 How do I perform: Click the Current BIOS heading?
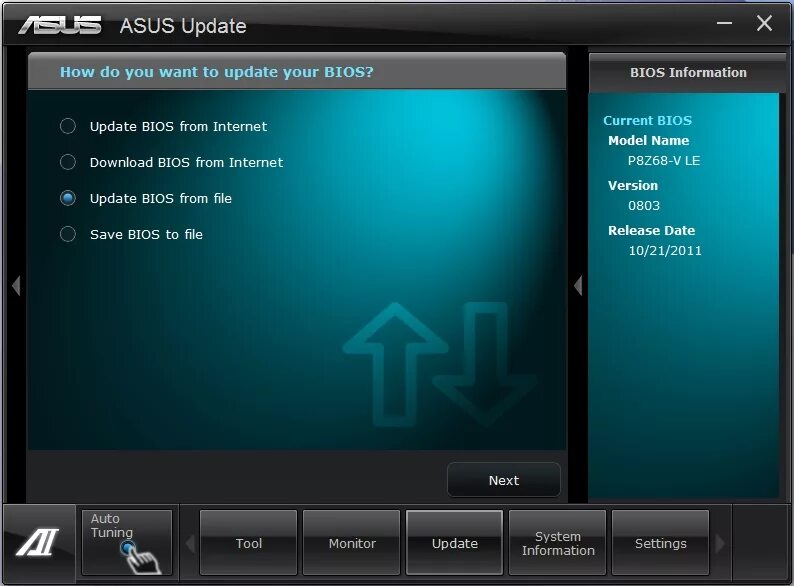coord(647,121)
